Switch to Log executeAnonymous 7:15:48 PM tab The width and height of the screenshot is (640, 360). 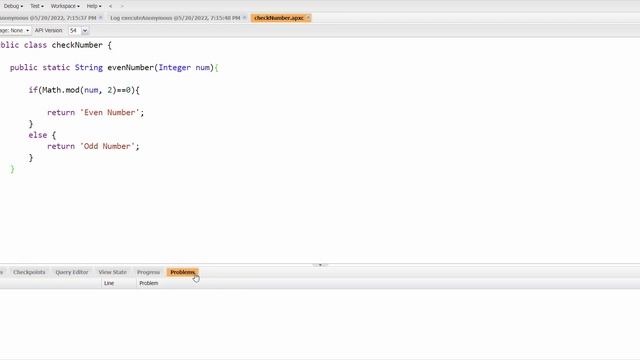tap(175, 18)
